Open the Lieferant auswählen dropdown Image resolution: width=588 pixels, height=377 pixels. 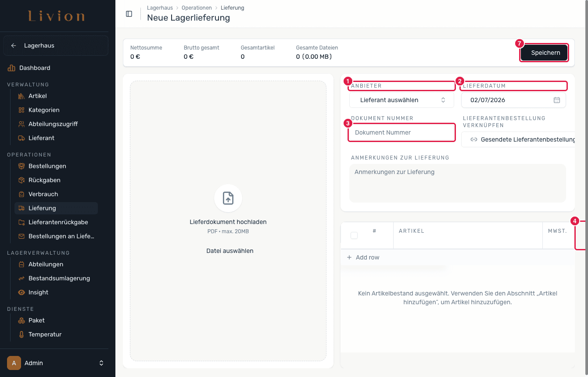coord(402,100)
